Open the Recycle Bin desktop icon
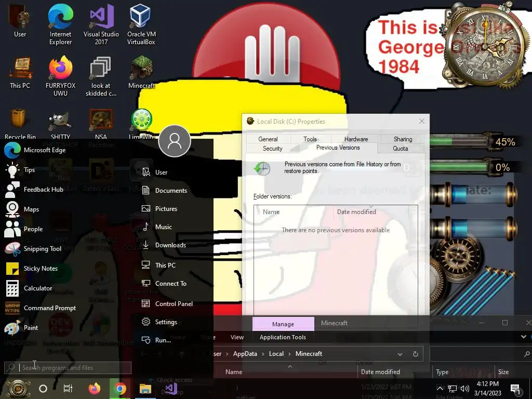 (20, 124)
